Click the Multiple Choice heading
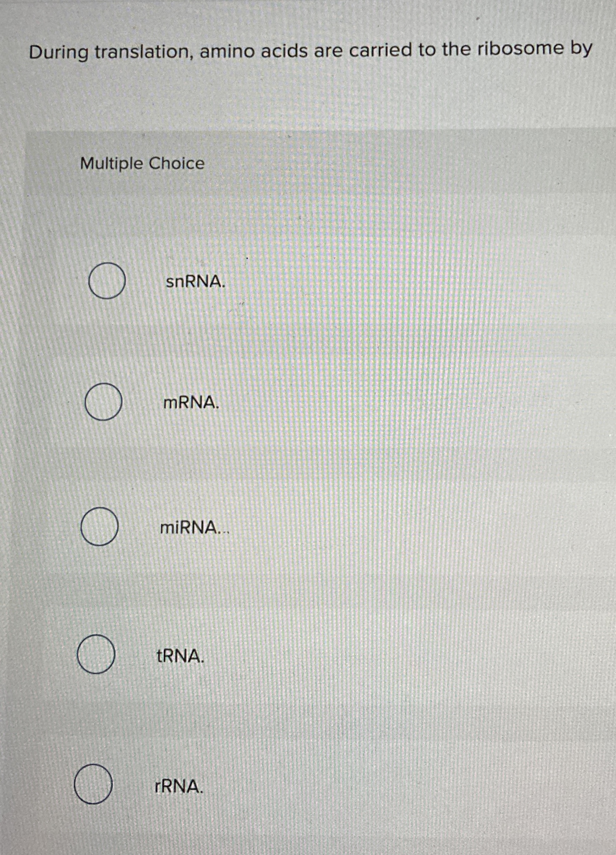The image size is (616, 855). [141, 163]
